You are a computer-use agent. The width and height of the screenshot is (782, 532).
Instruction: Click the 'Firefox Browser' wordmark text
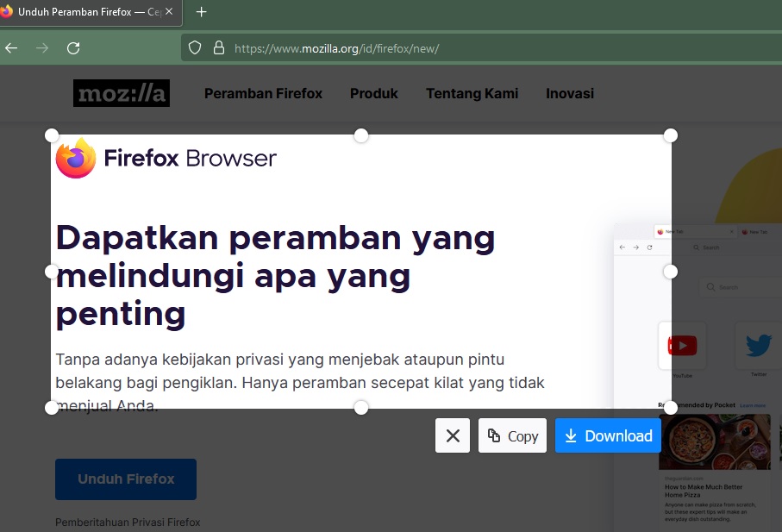pos(190,159)
